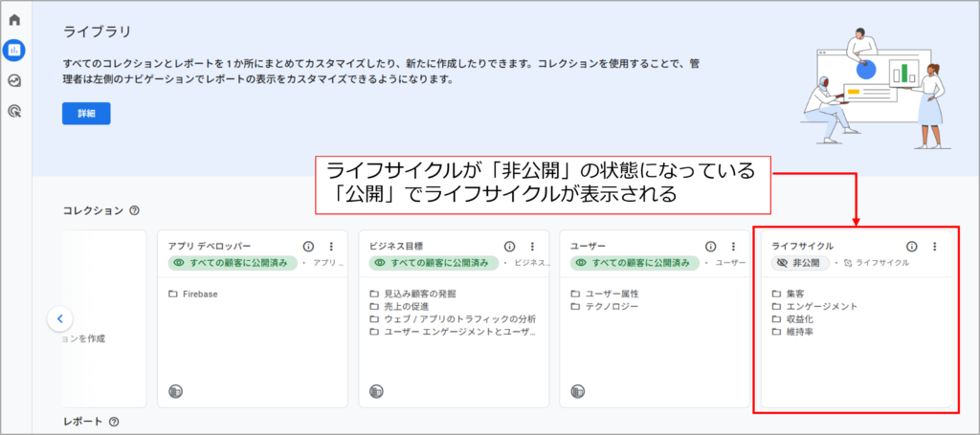Select the Firebase folder item
This screenshot has height=435, width=980.
click(199, 294)
